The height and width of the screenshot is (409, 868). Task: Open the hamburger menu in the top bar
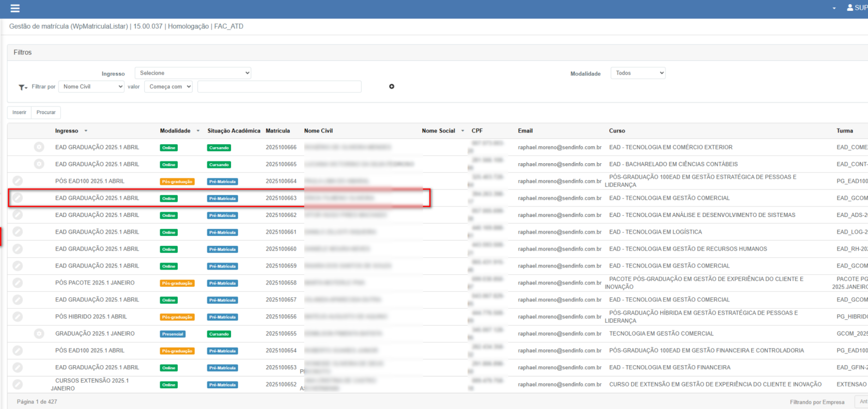click(15, 8)
